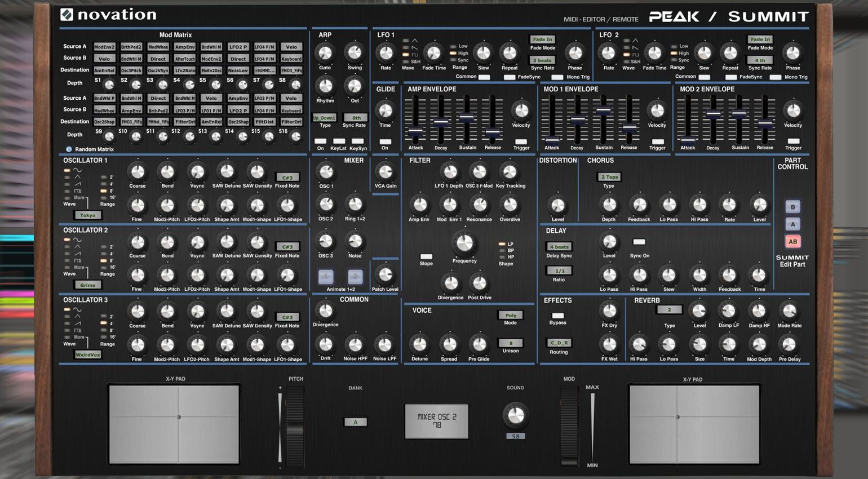Click the Voice Detune knob

419,344
